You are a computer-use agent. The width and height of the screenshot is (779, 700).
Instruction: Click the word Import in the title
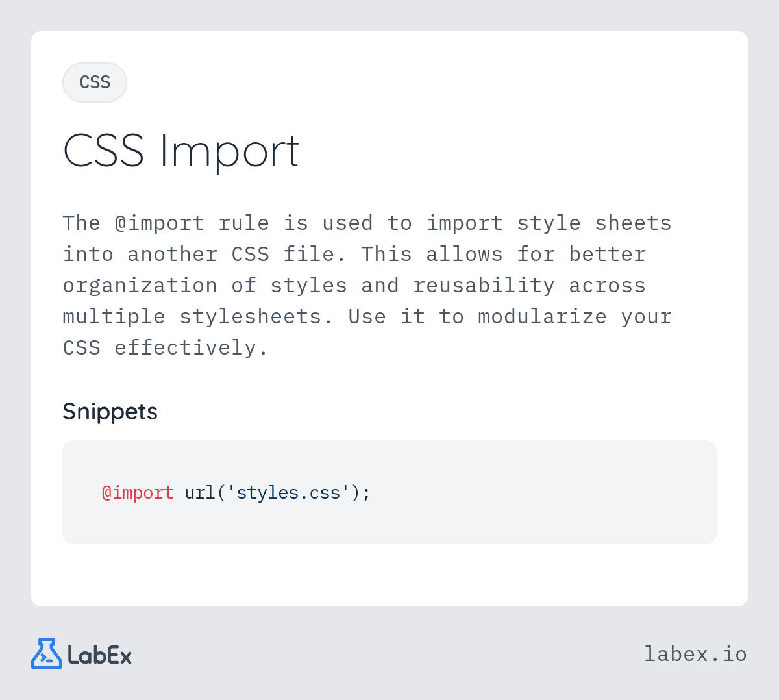230,153
